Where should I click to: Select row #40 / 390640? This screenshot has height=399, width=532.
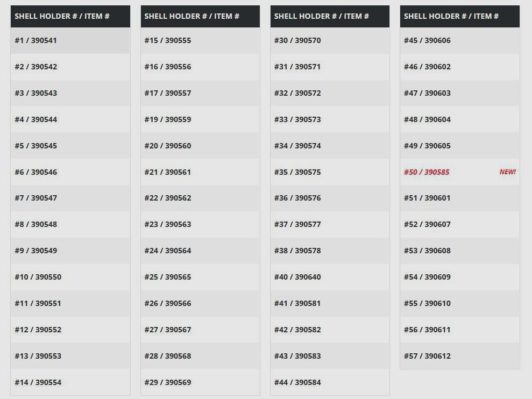330,277
